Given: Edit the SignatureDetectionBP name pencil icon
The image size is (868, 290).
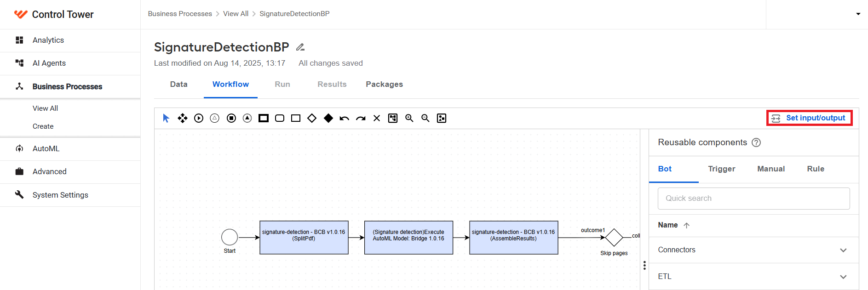Looking at the screenshot, I should click(300, 47).
